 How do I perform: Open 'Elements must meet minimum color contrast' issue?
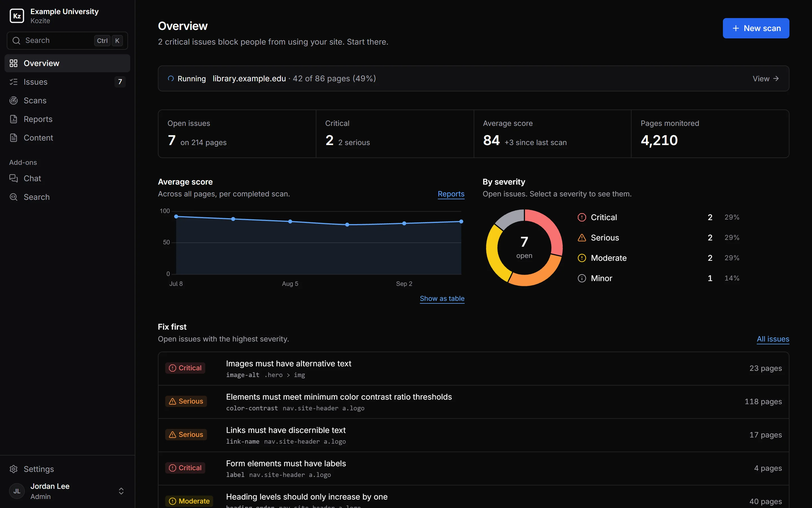(x=473, y=402)
